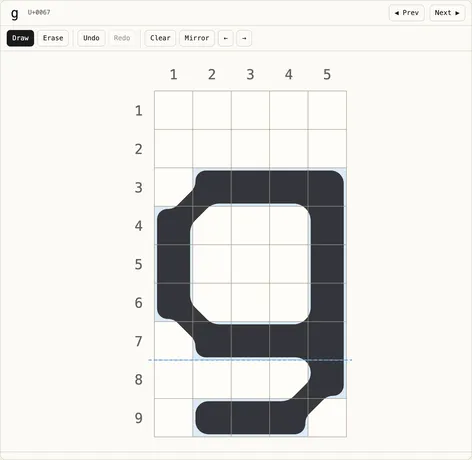Click filled cell row 4 column 1
This screenshot has height=460, width=472.
tap(174, 225)
